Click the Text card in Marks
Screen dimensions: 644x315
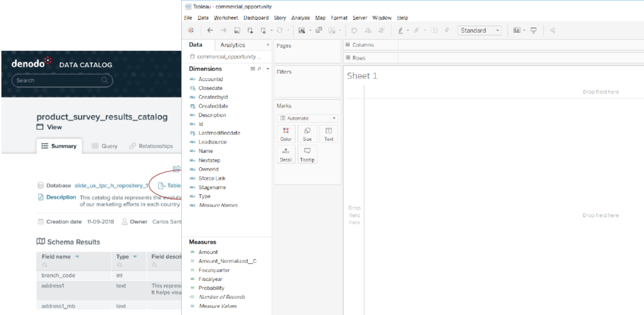328,134
